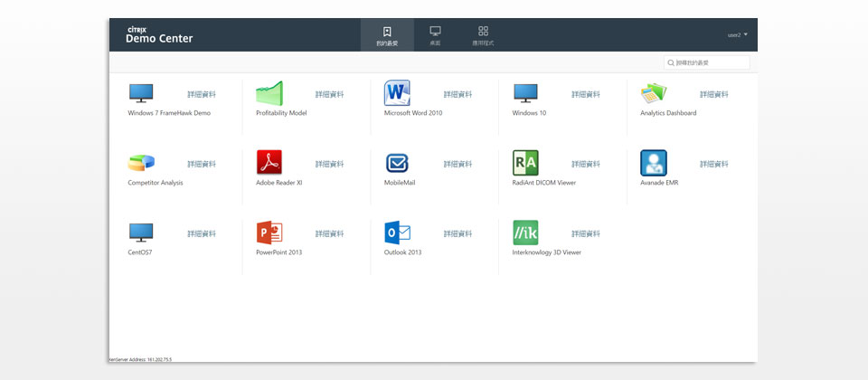
Task: Launch the MobileMail app icon
Action: 397,162
